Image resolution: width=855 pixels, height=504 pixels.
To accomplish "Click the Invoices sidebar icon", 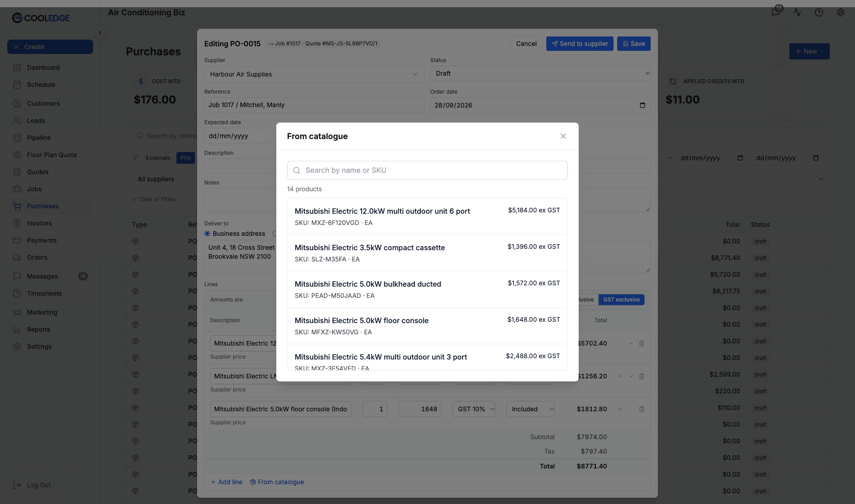I will tap(17, 223).
